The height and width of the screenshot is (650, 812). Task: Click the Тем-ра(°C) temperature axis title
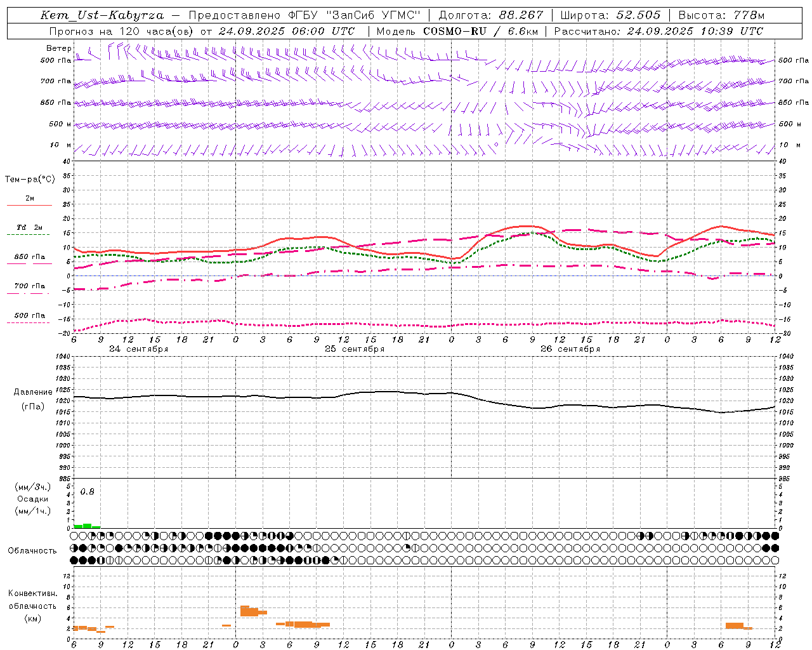[30, 180]
